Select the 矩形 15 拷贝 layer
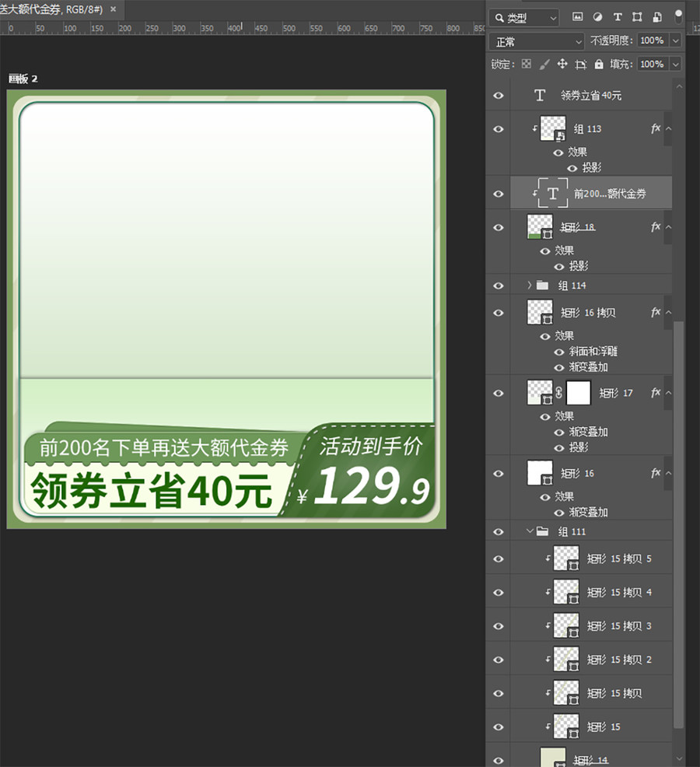The image size is (700, 767). pyautogui.click(x=590, y=693)
